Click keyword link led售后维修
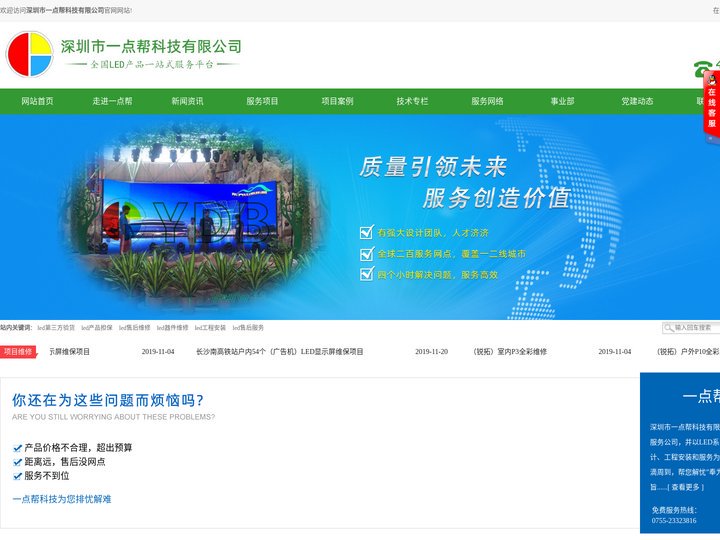720x540 pixels. click(x=135, y=328)
